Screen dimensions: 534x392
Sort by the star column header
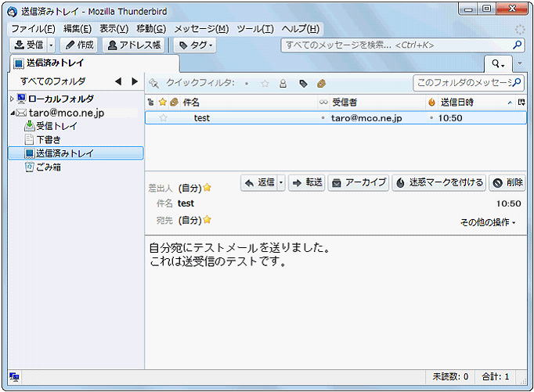[x=163, y=102]
